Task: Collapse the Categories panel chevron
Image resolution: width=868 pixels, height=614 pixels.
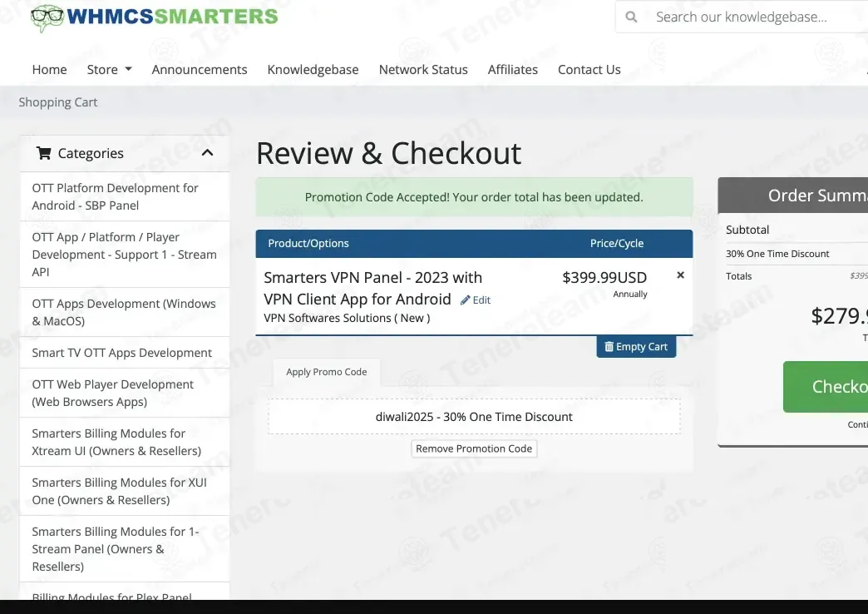Action: (208, 153)
